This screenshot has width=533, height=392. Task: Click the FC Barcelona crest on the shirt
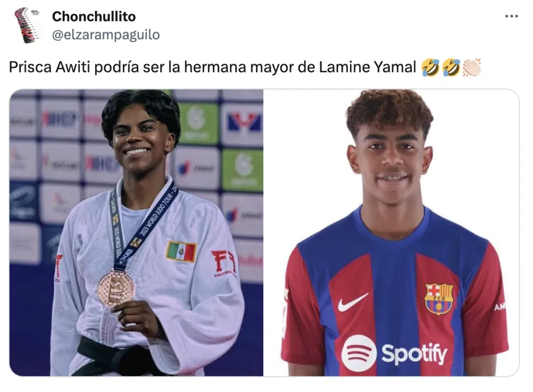[x=439, y=299]
